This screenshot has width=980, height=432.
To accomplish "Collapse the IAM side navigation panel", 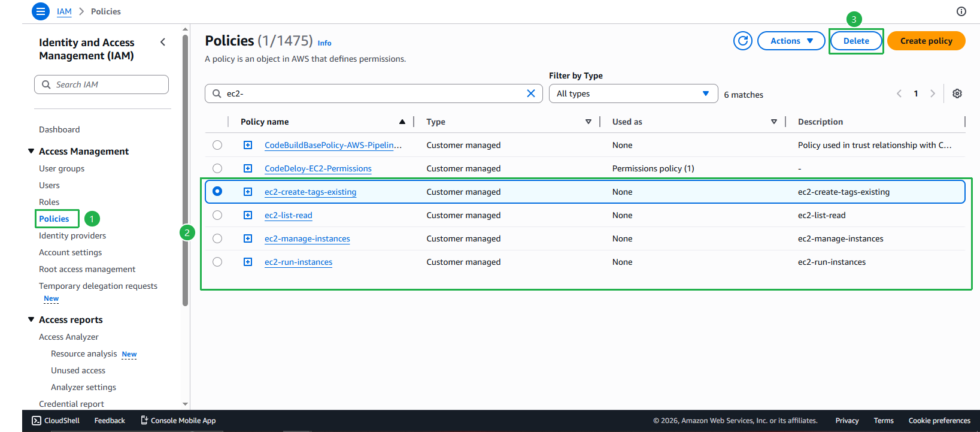I will [x=163, y=42].
